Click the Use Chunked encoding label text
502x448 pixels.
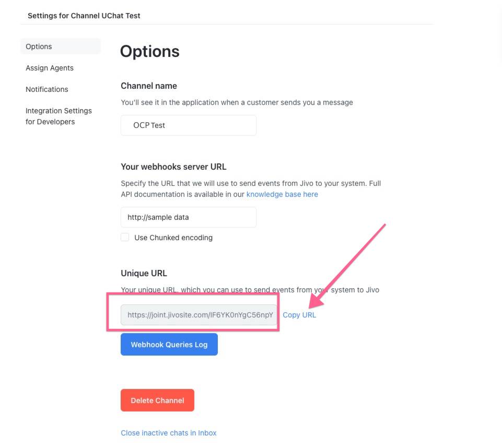[173, 238]
